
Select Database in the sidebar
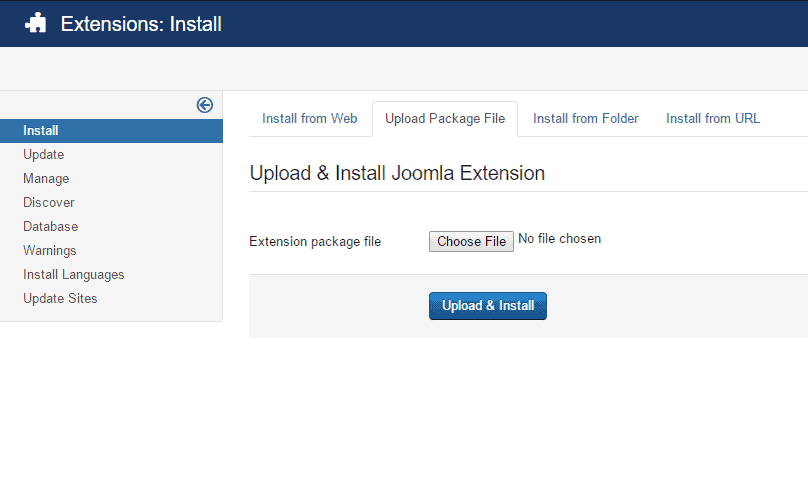51,227
